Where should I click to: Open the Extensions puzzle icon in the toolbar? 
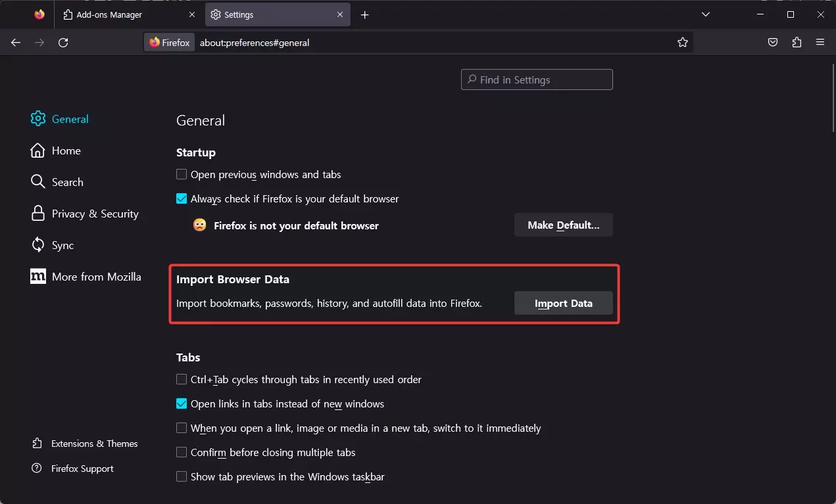coord(797,42)
